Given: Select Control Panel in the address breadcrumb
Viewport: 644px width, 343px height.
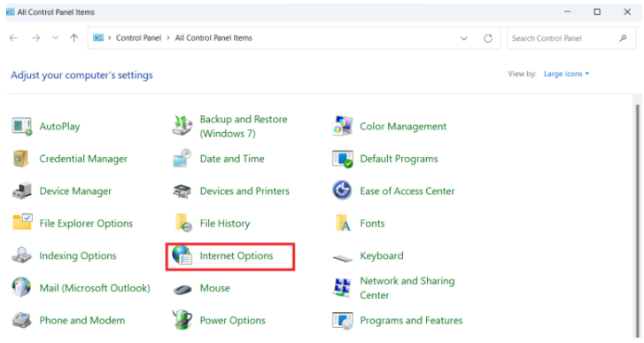Looking at the screenshot, I should pyautogui.click(x=138, y=38).
